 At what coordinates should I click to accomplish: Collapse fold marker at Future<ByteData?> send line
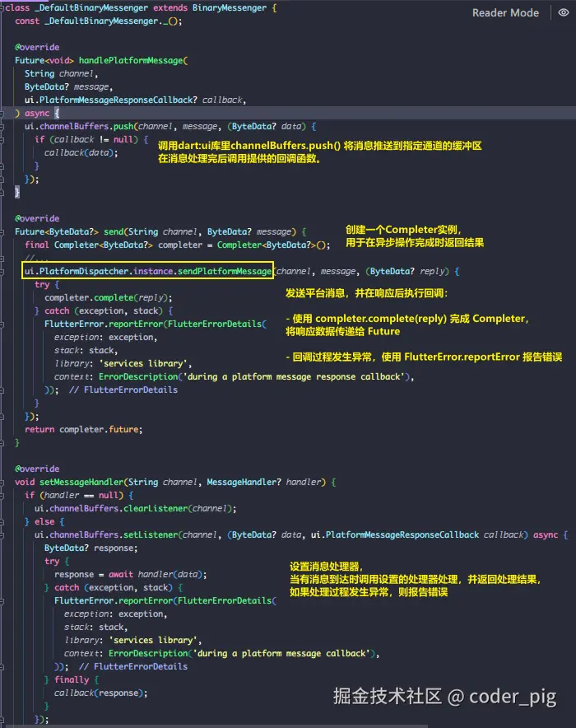click(x=2, y=231)
